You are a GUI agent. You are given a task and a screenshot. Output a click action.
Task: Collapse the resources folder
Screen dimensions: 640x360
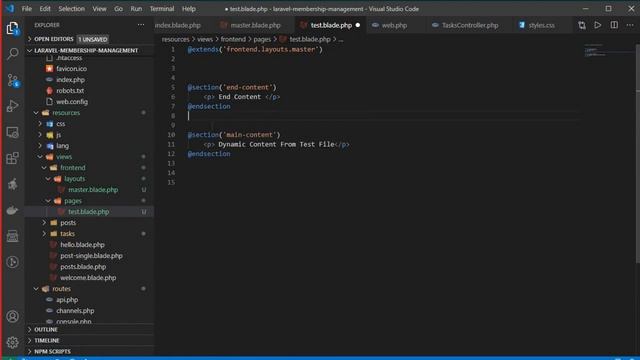(66, 113)
